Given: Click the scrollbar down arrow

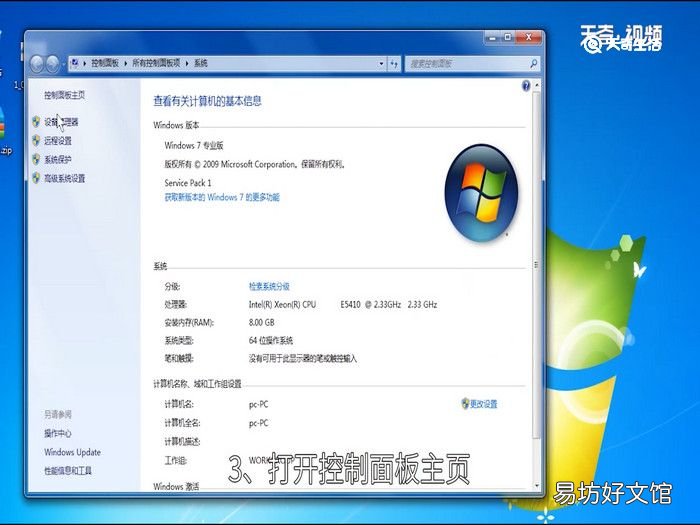Looking at the screenshot, I should (537, 486).
